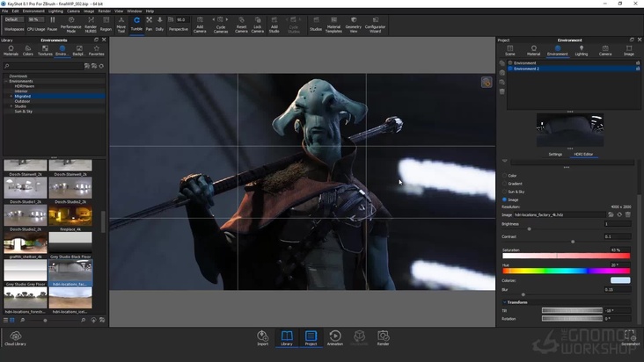Select the Tumble camera tool

click(136, 22)
